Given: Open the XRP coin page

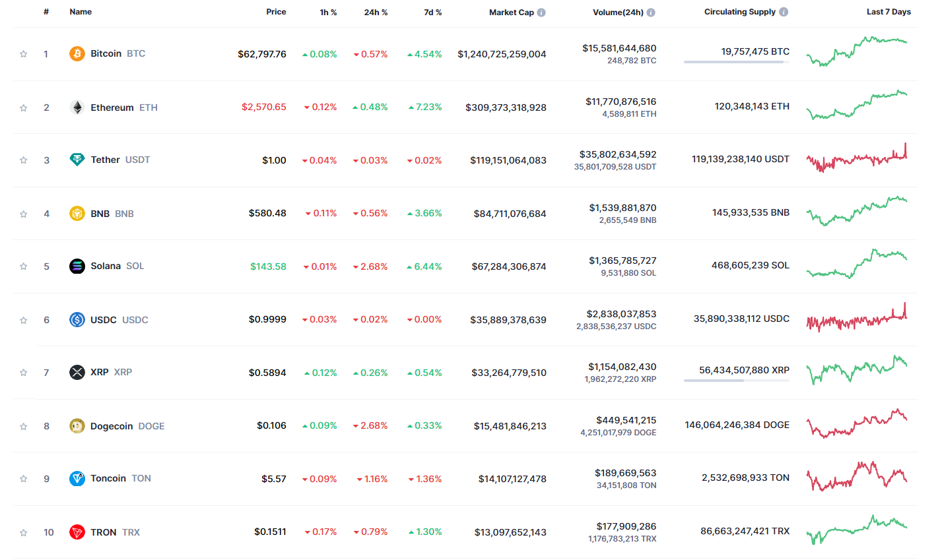Looking at the screenshot, I should point(111,372).
